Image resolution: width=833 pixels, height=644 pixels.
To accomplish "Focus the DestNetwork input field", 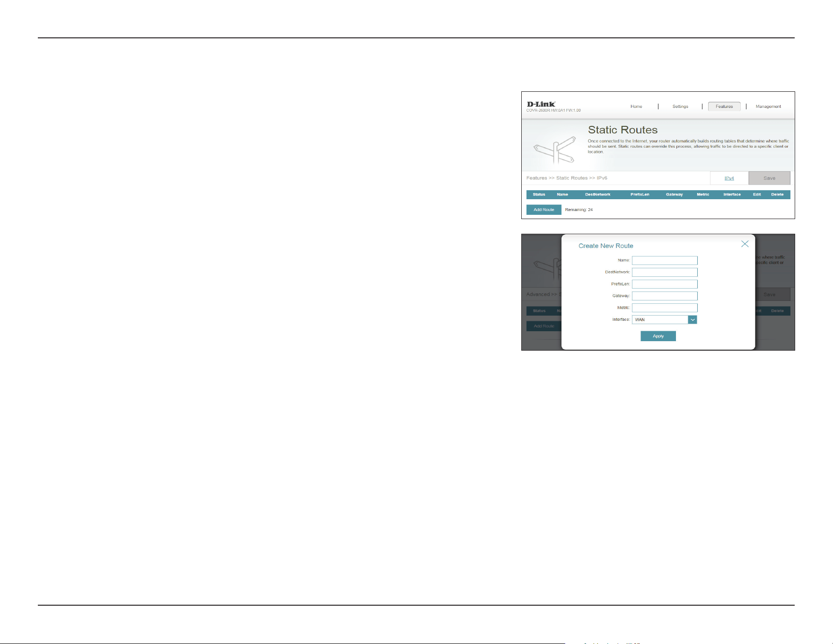I will [665, 273].
